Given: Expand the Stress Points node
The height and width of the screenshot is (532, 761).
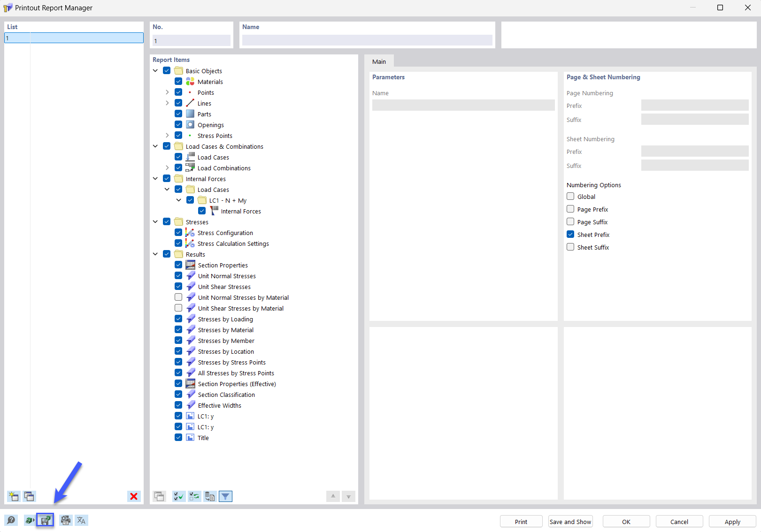Looking at the screenshot, I should (167, 136).
